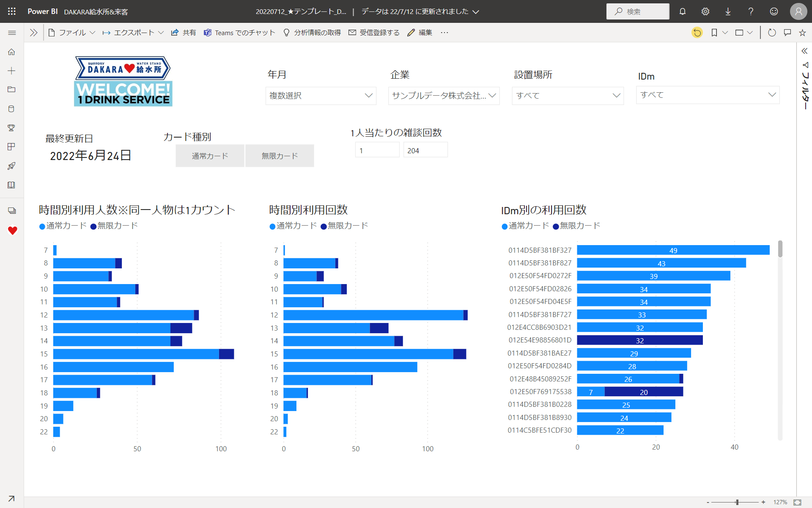This screenshot has width=812, height=508.
Task: Expand the 企業 dropdown slicer
Action: pyautogui.click(x=444, y=96)
